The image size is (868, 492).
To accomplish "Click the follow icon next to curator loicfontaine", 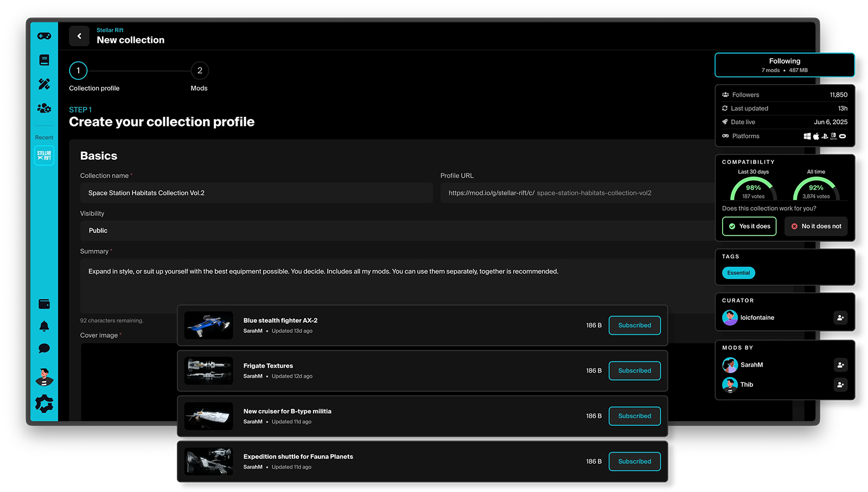I will coord(840,318).
